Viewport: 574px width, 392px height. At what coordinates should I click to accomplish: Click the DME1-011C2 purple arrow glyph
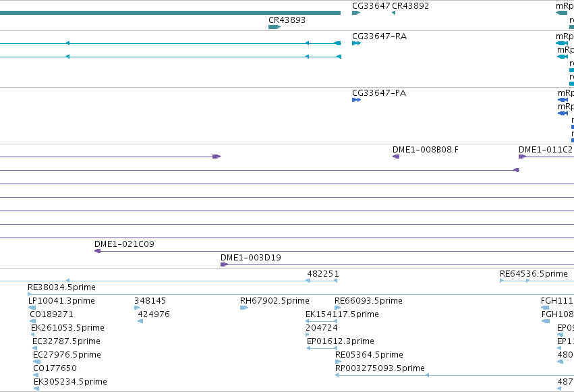click(x=522, y=157)
